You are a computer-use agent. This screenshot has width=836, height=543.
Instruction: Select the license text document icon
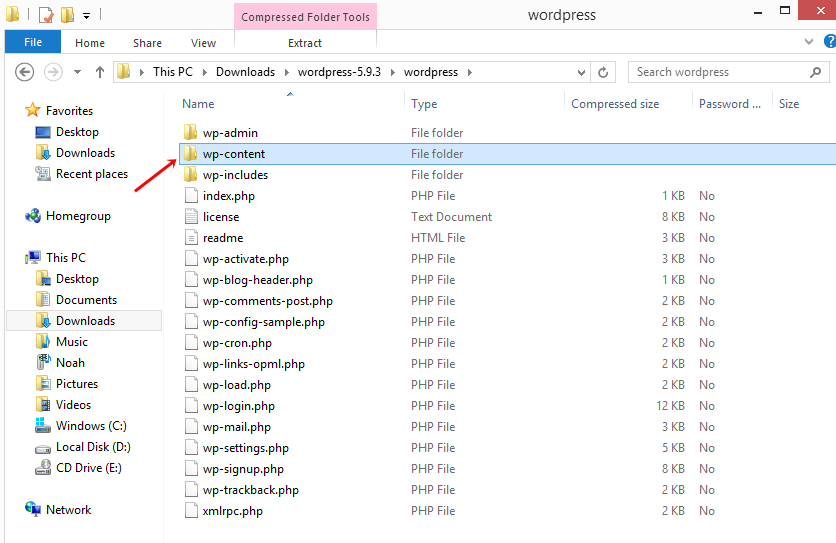point(191,217)
